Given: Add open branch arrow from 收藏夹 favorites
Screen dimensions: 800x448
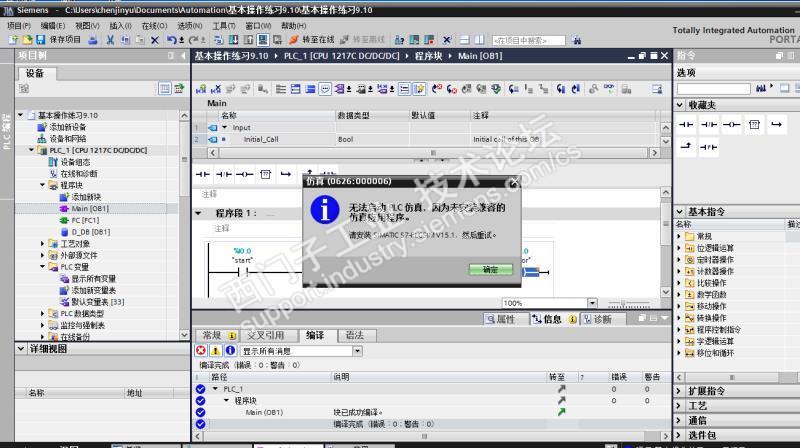Looking at the screenshot, I should click(777, 125).
